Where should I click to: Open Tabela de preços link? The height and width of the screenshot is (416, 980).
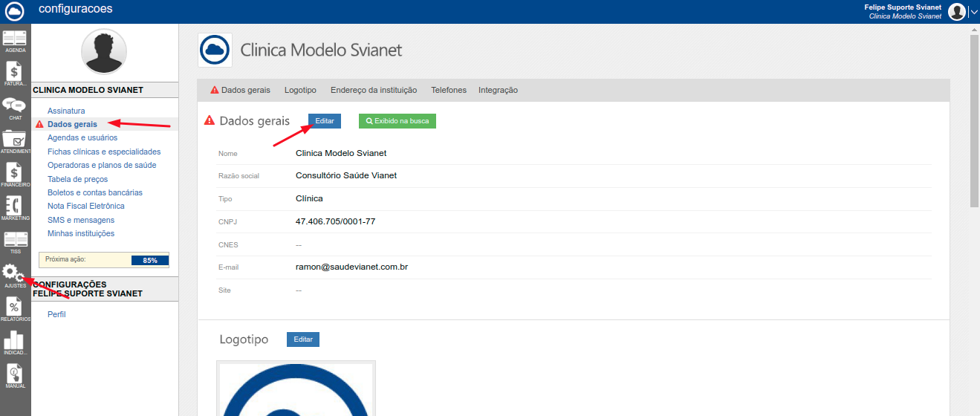(77, 179)
